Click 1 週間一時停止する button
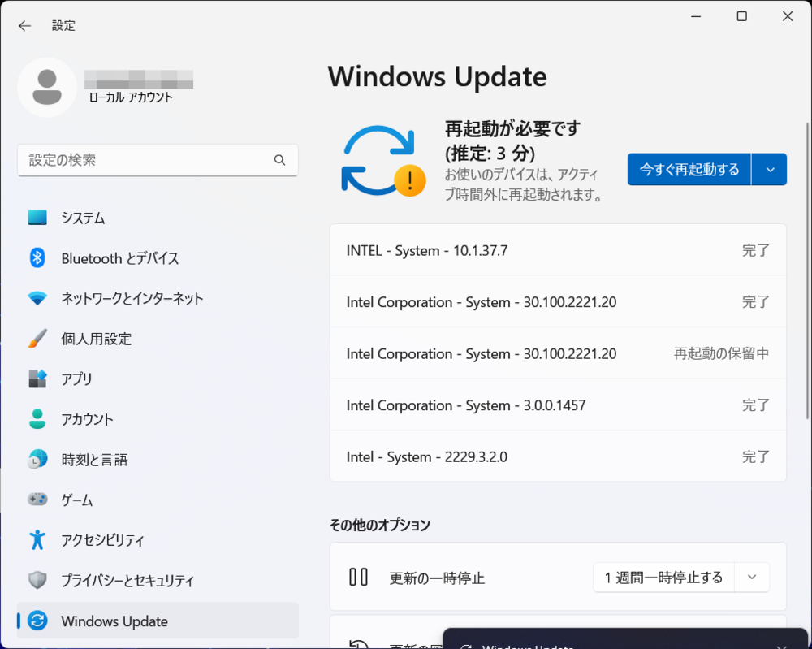The height and width of the screenshot is (649, 812). coord(663,577)
